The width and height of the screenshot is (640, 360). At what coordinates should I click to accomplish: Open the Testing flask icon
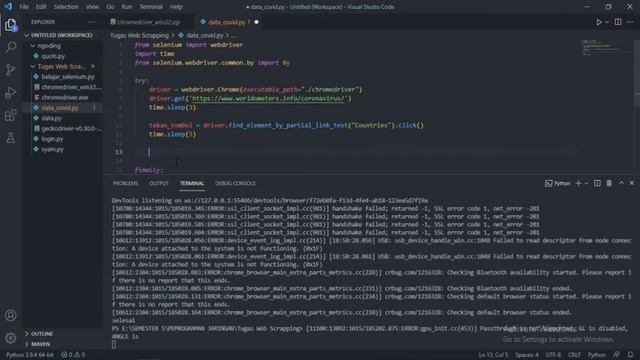[11, 138]
